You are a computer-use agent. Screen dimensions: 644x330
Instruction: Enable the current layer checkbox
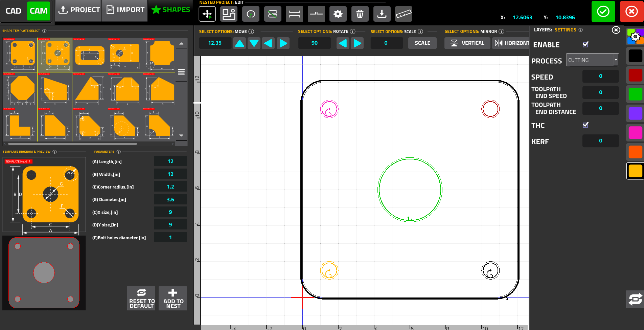click(x=585, y=44)
